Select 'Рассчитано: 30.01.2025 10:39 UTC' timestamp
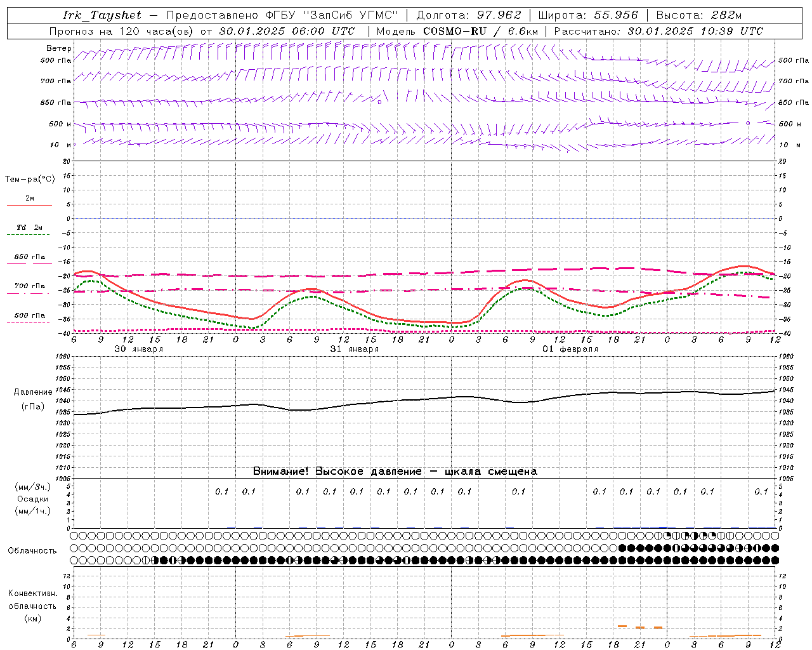Image resolution: width=812 pixels, height=650 pixels. [658, 31]
